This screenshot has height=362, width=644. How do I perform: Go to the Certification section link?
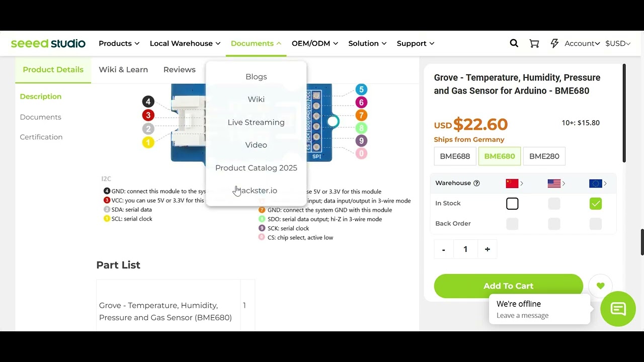[x=41, y=137]
